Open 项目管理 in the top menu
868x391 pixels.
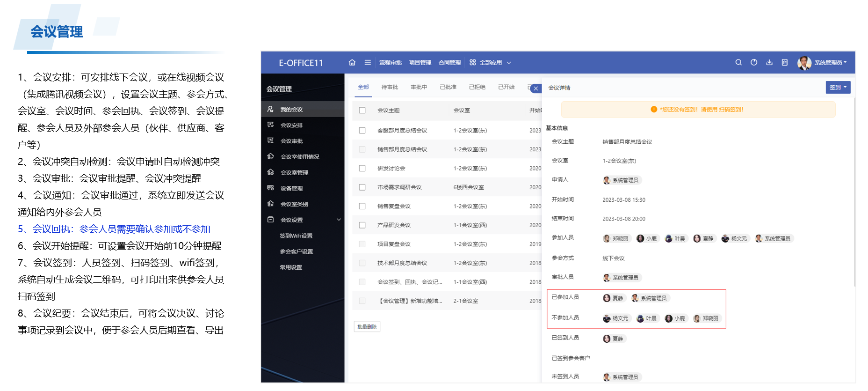pos(420,62)
